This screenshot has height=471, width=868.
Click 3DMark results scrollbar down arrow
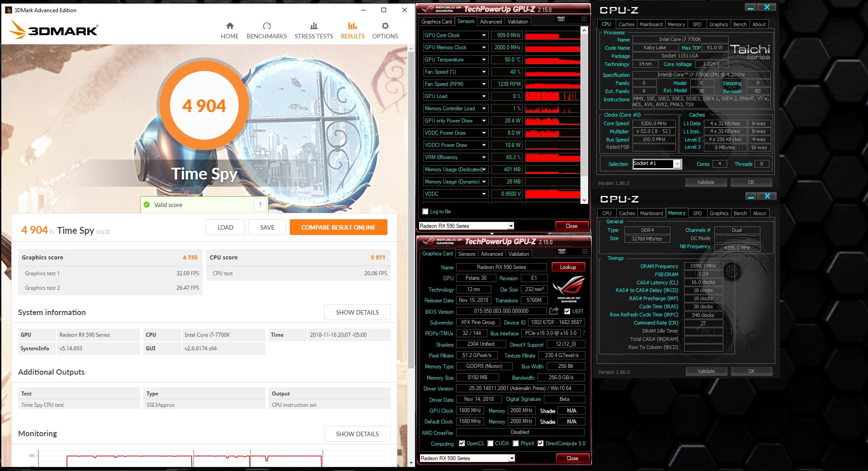411,463
